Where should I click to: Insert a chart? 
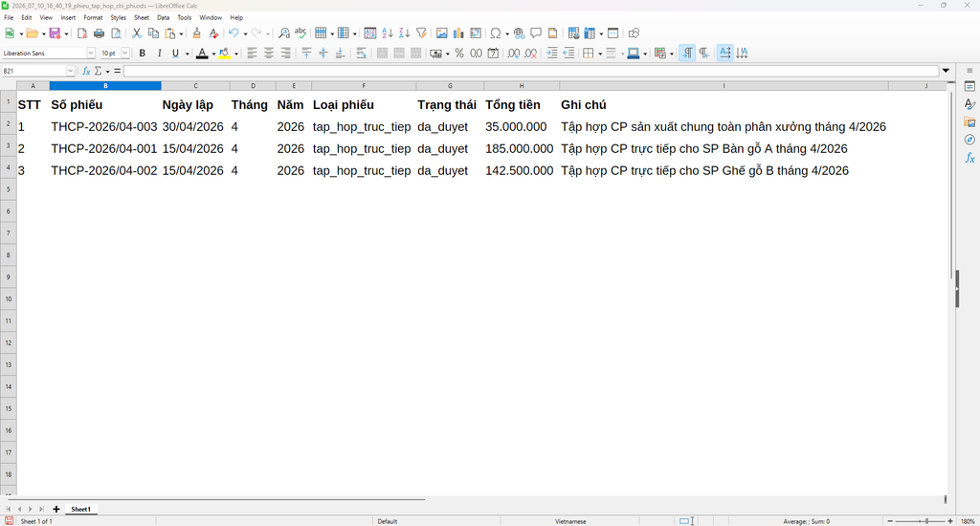point(458,33)
